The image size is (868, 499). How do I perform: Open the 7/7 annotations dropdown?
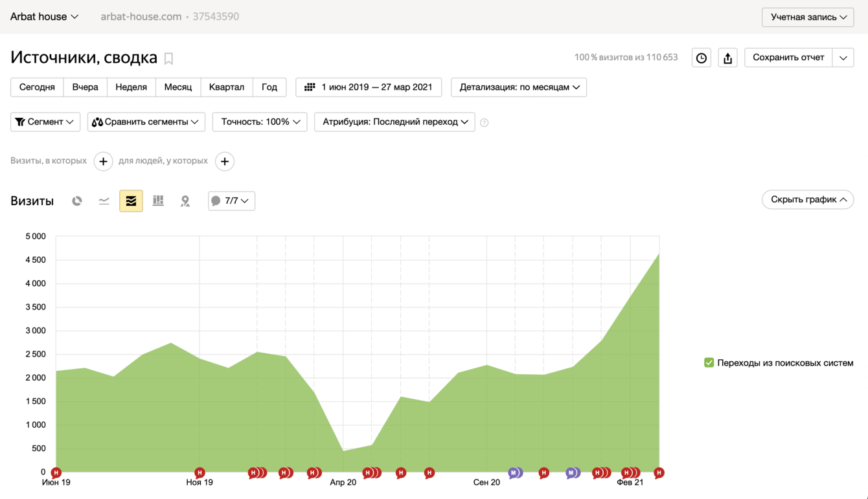(x=231, y=201)
